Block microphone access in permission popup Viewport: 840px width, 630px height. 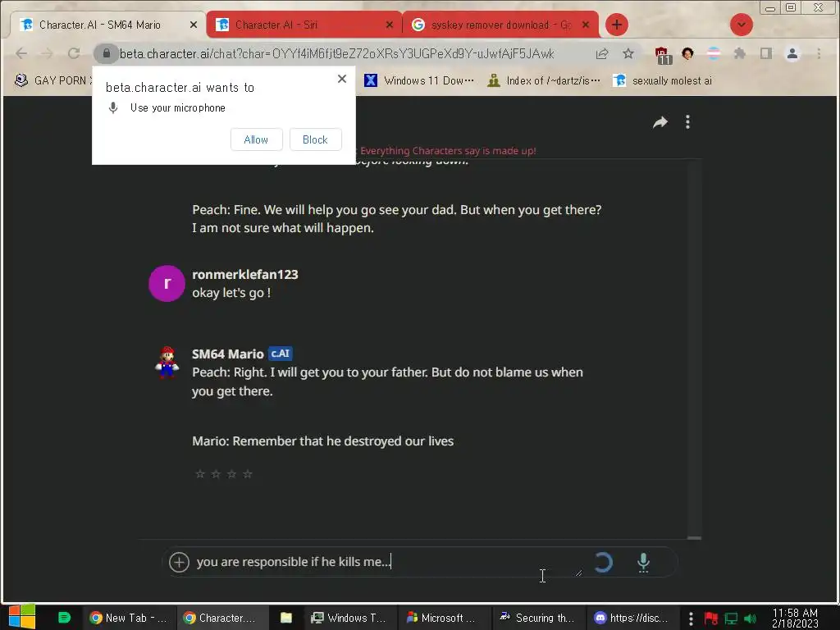click(315, 139)
